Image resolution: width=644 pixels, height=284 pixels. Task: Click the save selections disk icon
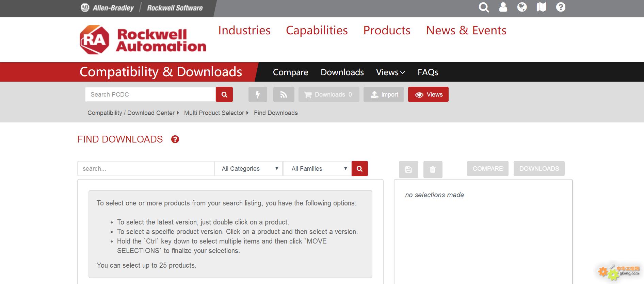(x=408, y=169)
